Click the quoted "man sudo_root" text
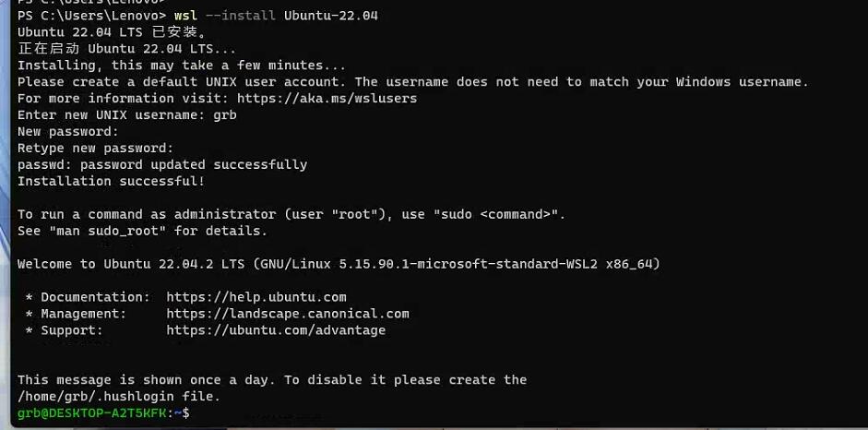This screenshot has height=430, width=868. coord(107,232)
